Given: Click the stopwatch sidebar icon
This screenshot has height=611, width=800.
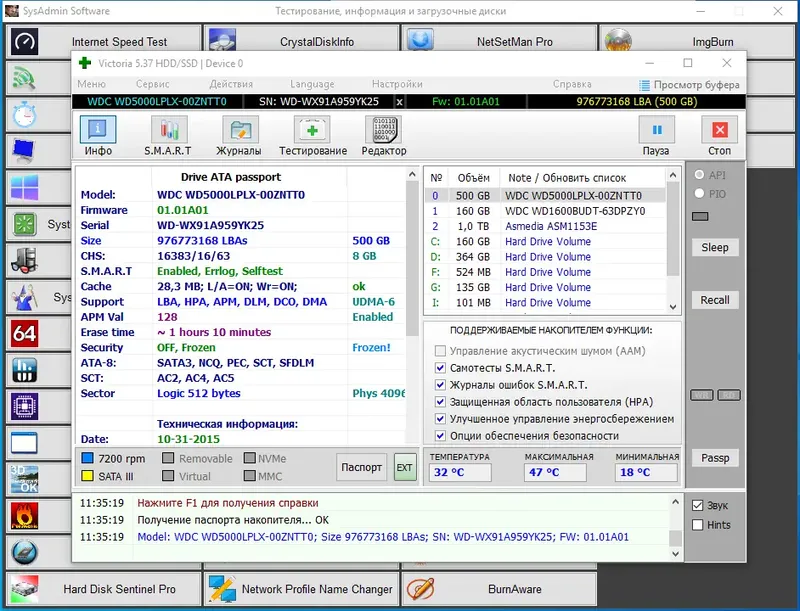Looking at the screenshot, I should [24, 115].
